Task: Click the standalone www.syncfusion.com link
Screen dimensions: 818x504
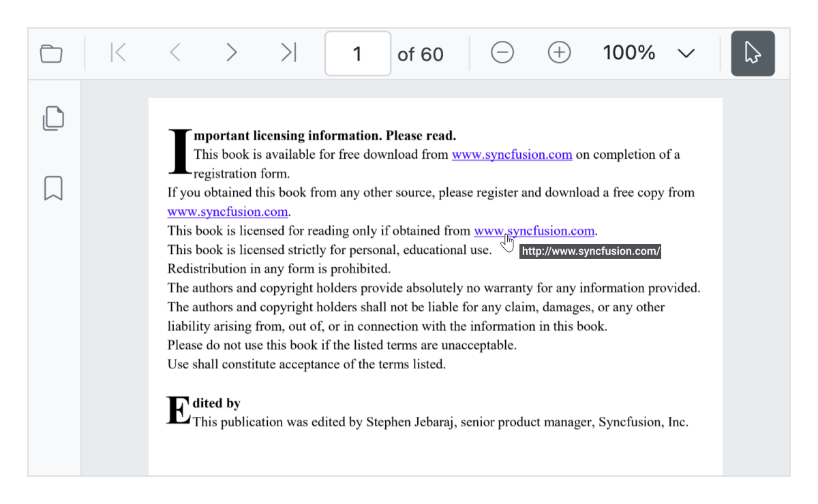Action: point(227,211)
